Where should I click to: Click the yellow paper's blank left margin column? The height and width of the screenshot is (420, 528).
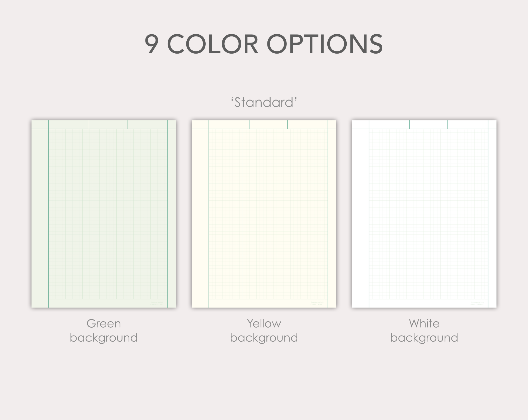tap(200, 218)
